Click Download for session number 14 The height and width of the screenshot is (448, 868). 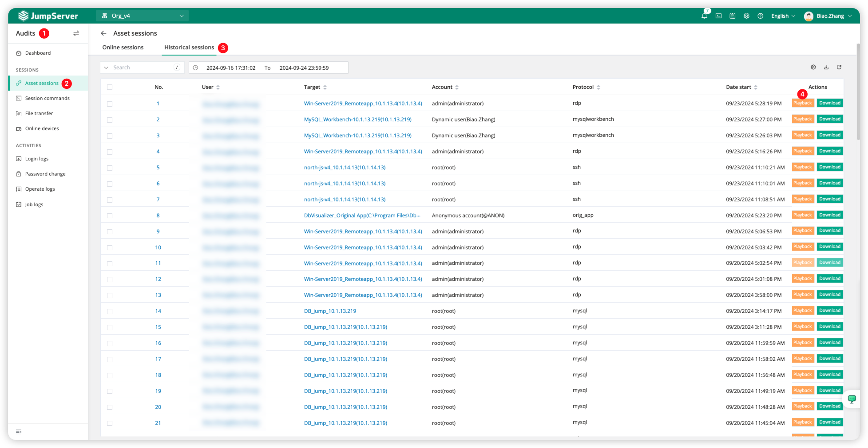coord(830,311)
